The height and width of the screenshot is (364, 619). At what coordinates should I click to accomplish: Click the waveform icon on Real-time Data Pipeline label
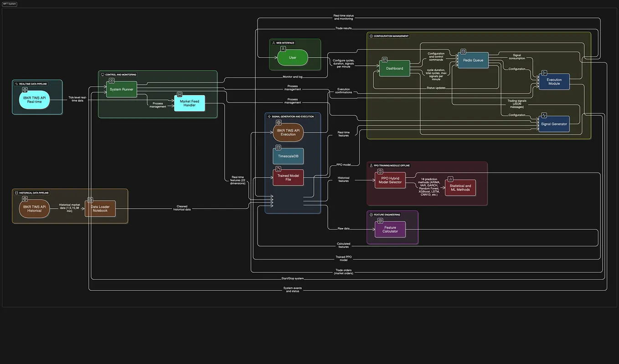pyautogui.click(x=16, y=84)
